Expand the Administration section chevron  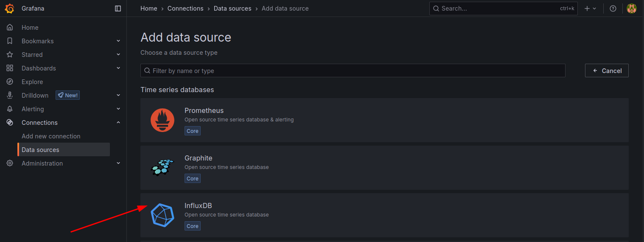(118, 163)
